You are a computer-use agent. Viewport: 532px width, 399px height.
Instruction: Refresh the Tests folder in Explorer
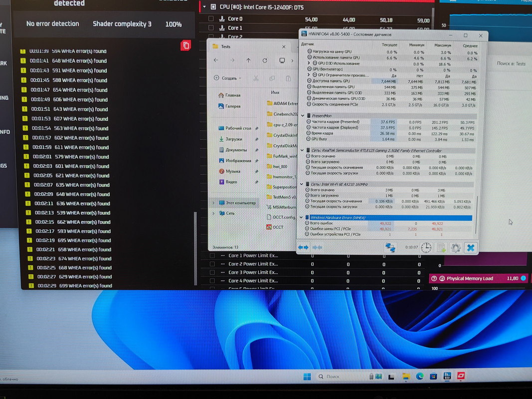265,60
